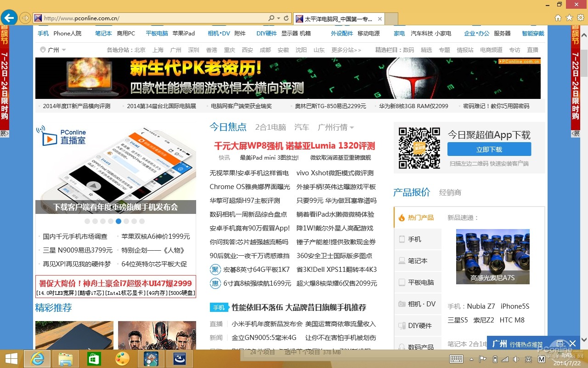588x368 pixels.
Task: Select the active blue carousel dot
Action: 119,221
